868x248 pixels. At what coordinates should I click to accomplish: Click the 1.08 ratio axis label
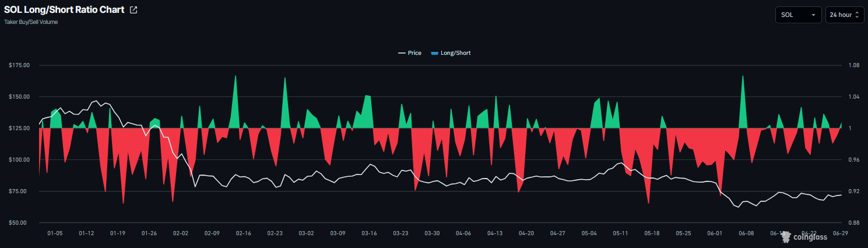pos(855,65)
